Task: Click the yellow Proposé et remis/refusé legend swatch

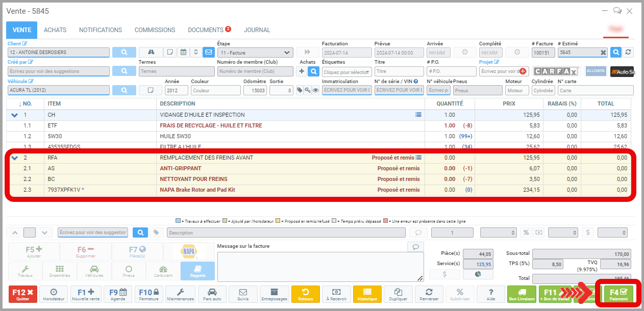Action: [279, 221]
